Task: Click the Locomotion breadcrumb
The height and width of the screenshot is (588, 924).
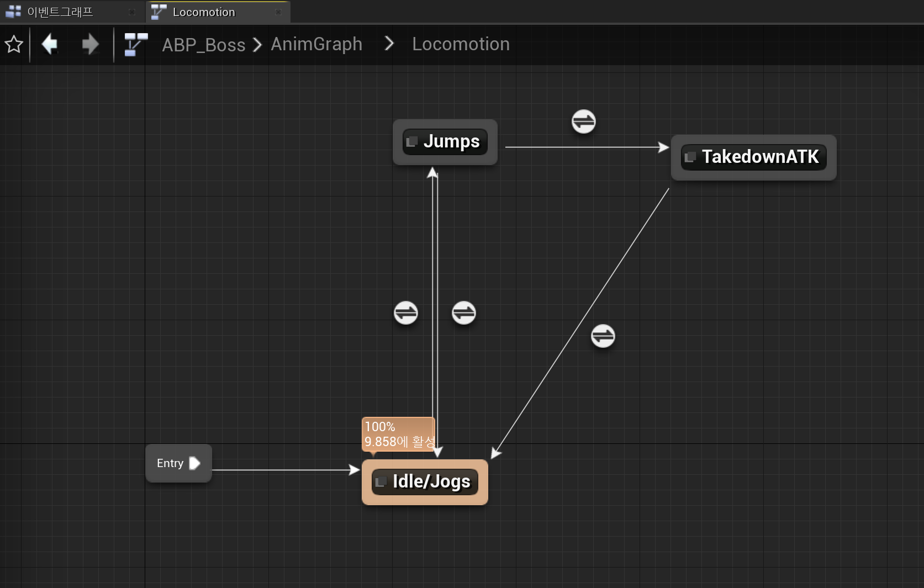Action: (461, 44)
